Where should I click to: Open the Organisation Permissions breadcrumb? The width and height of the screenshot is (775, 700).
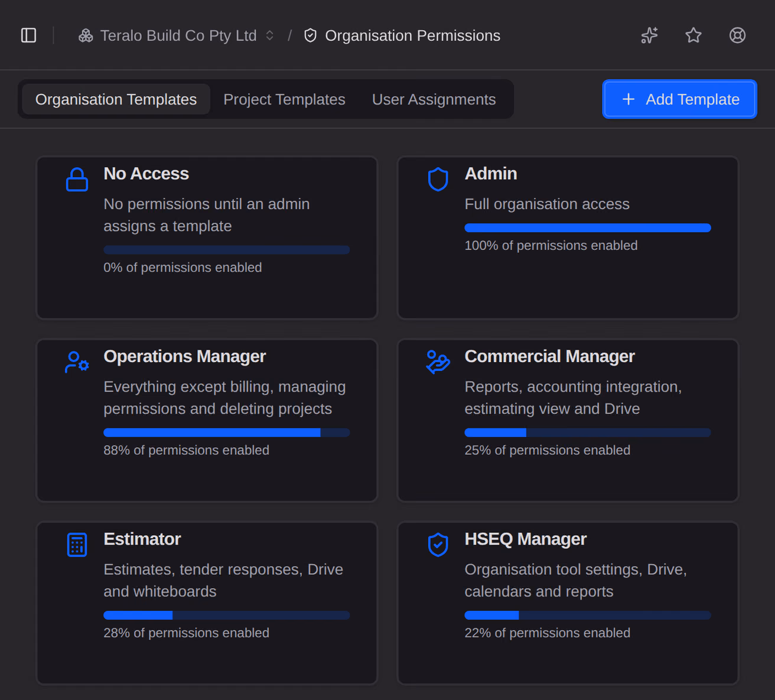(402, 35)
